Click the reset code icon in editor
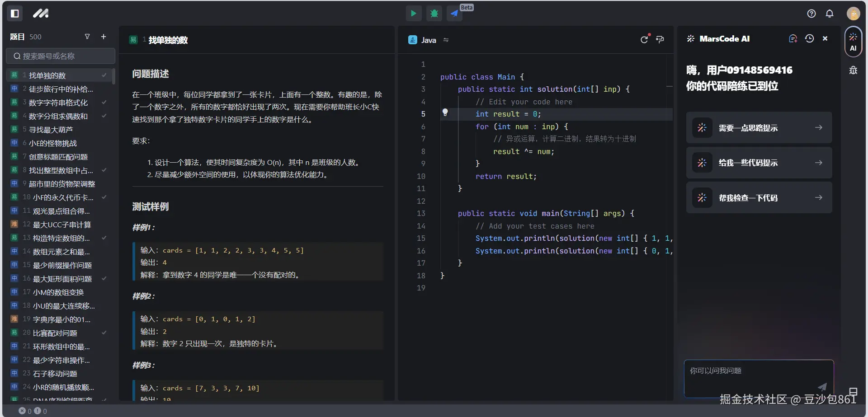 tap(644, 40)
